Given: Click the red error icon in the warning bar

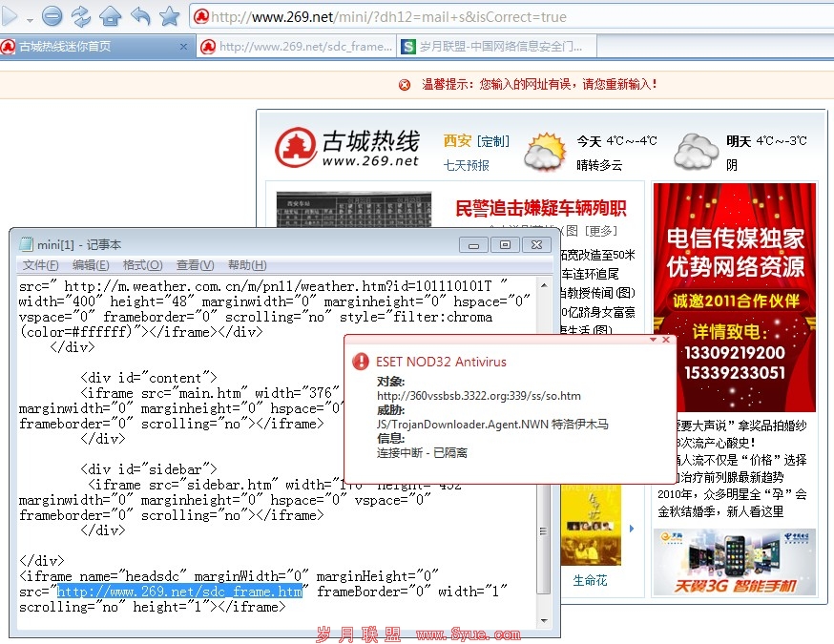Looking at the screenshot, I should 405,85.
